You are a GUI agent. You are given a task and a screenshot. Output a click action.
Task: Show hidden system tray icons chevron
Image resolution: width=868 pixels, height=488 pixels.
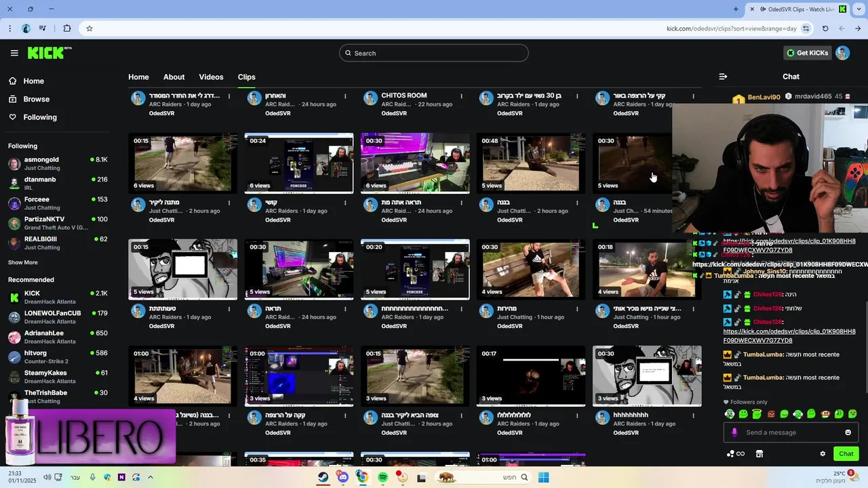click(150, 477)
